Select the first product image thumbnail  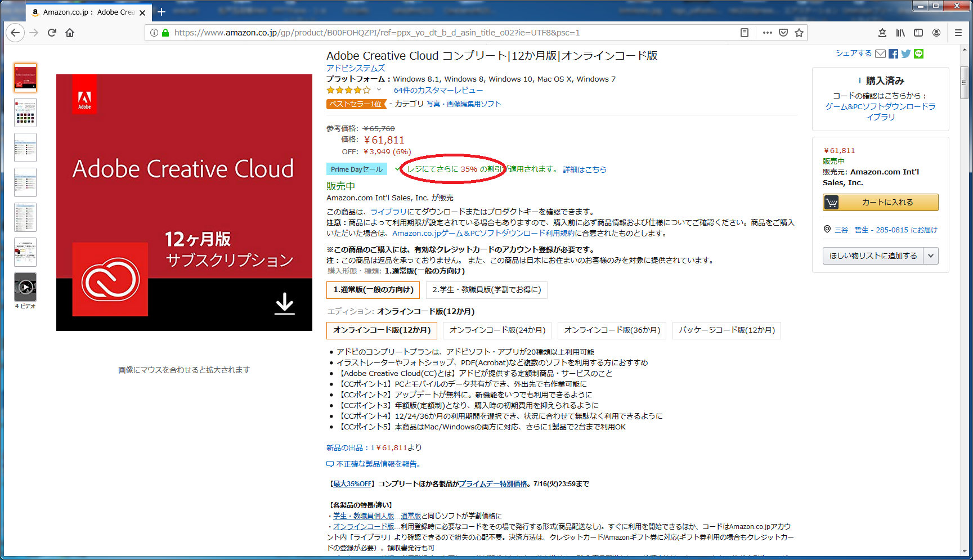(25, 78)
